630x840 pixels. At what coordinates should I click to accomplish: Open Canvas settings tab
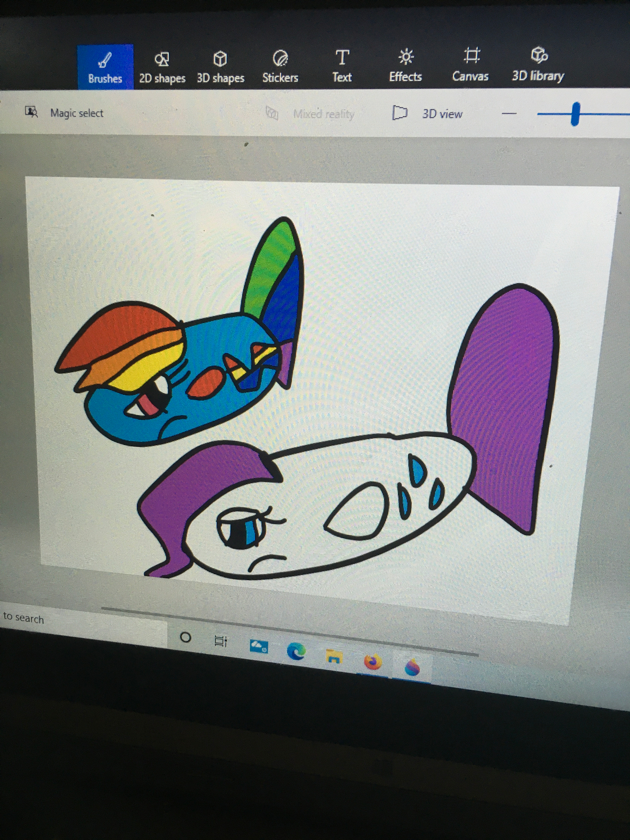tap(471, 64)
